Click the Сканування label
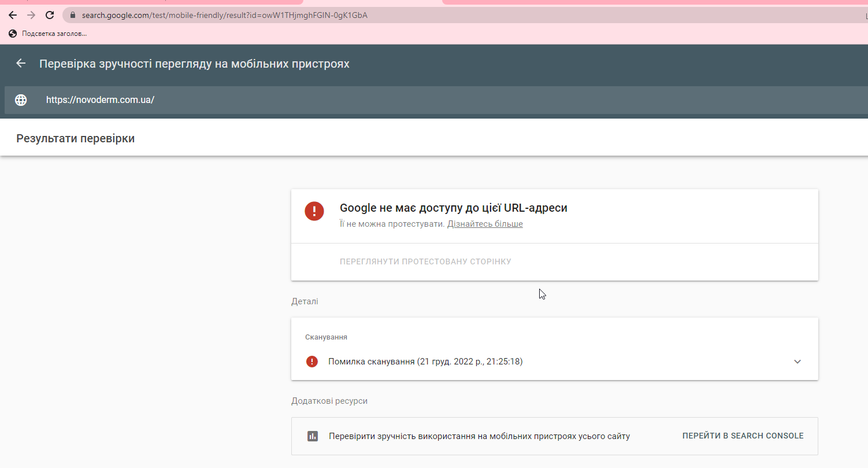 [x=326, y=337]
